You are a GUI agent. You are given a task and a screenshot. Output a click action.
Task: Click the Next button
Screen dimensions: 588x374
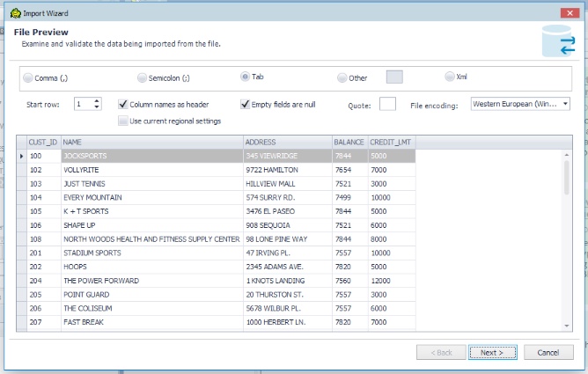tap(492, 352)
